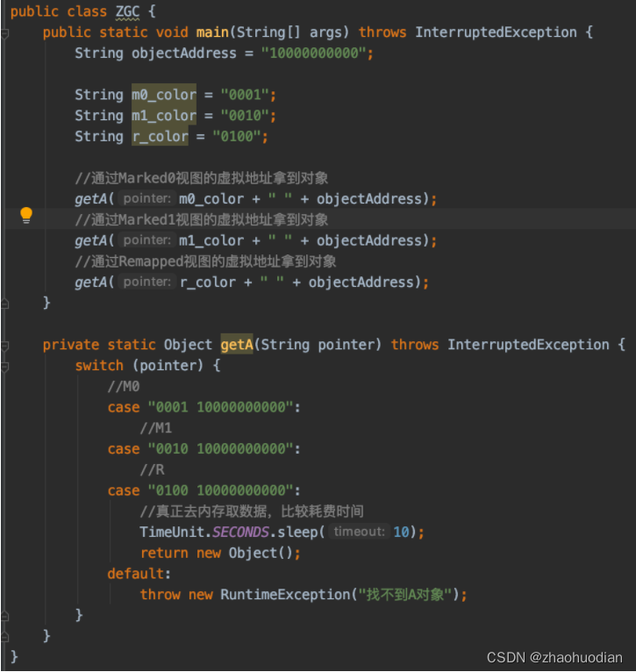Click case "0010 10000000000" label

pos(204,448)
